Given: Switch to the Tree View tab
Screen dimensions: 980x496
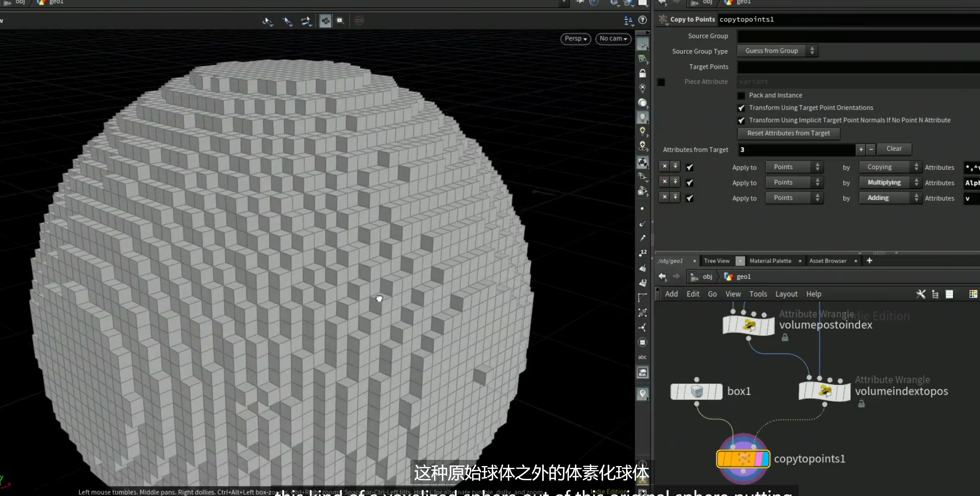Looking at the screenshot, I should [717, 261].
